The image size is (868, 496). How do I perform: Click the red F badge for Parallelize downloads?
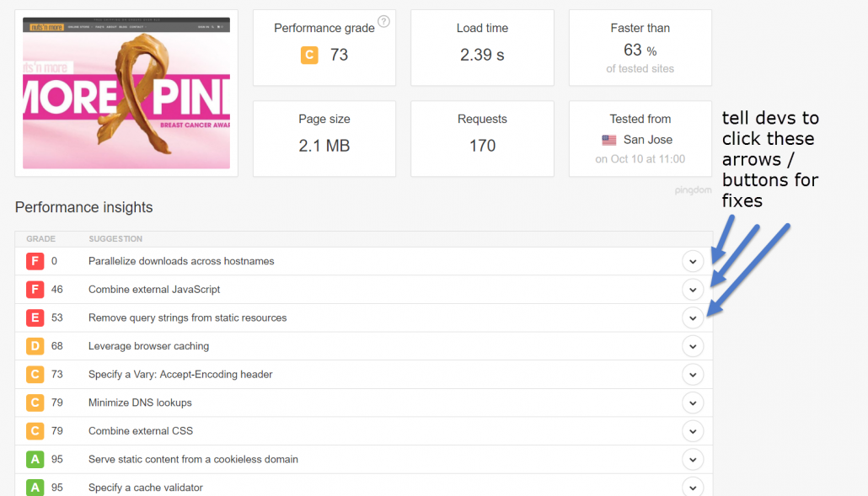[35, 261]
